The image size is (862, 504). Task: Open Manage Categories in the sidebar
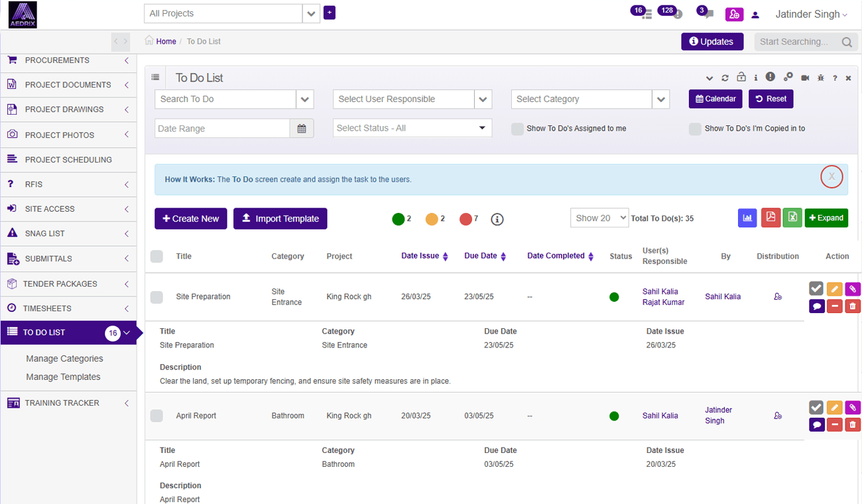click(x=64, y=359)
